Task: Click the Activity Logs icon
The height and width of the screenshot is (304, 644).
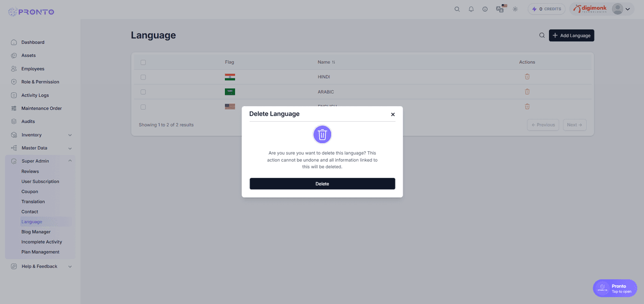Action: click(x=14, y=95)
